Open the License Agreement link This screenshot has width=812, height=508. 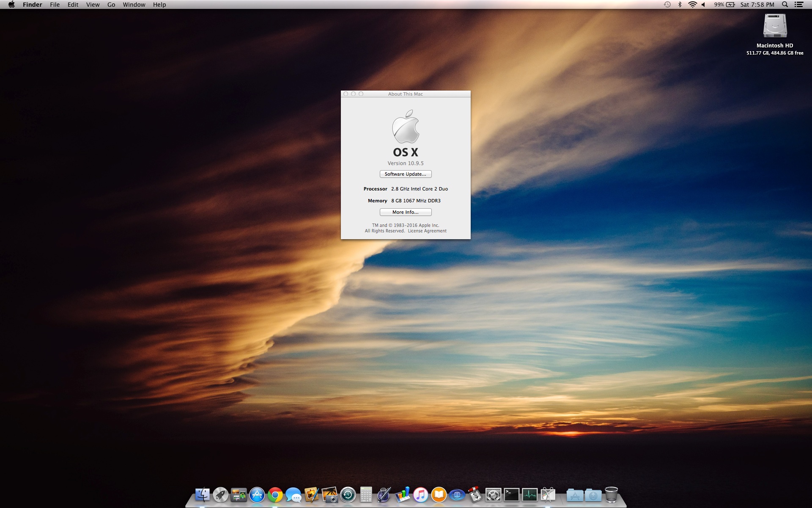click(x=427, y=231)
